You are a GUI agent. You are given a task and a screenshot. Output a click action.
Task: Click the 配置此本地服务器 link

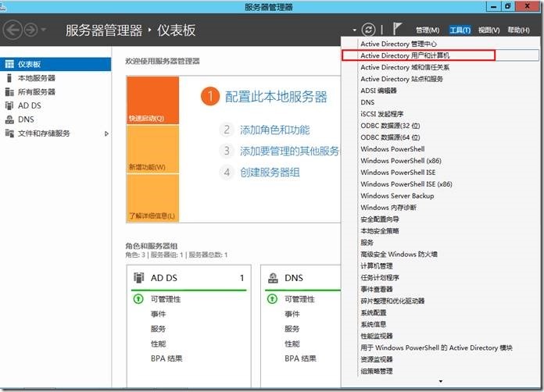pyautogui.click(x=276, y=97)
